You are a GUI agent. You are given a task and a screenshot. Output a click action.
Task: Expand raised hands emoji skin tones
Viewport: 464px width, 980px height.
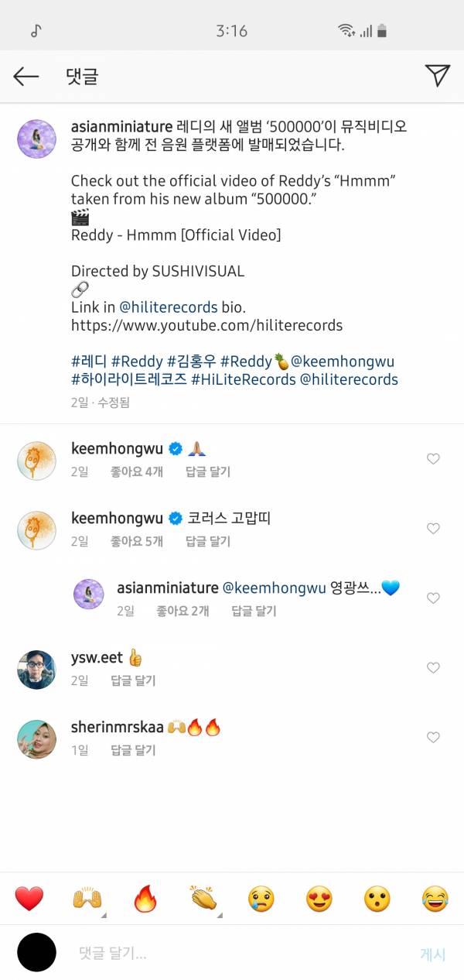point(87,899)
